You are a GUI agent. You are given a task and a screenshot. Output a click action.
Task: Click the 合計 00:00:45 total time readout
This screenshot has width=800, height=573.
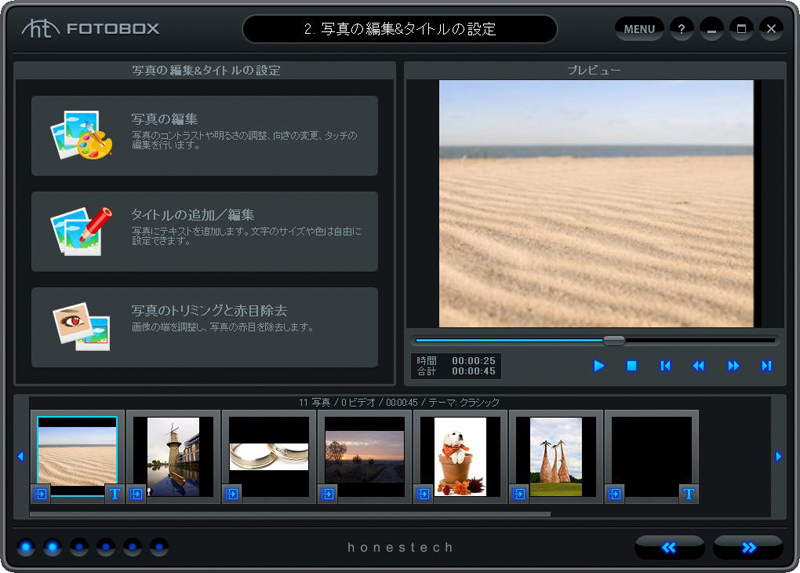point(456,371)
